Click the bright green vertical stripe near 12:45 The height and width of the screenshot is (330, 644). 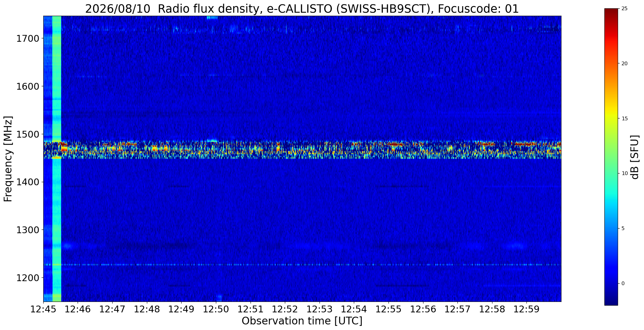57,159
